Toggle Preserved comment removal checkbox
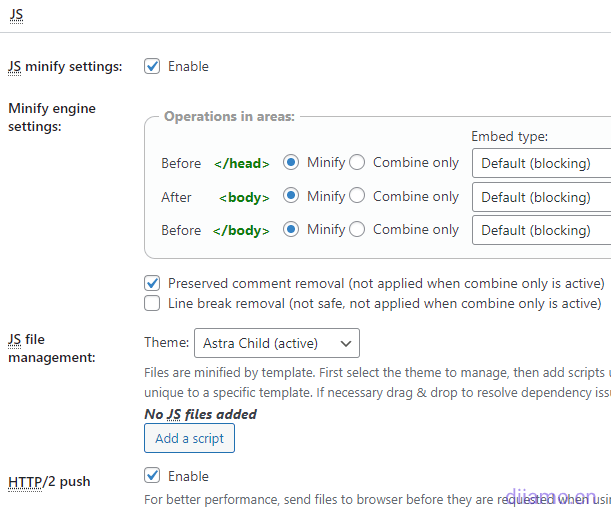Viewport: 611px width, 515px height. pos(153,283)
